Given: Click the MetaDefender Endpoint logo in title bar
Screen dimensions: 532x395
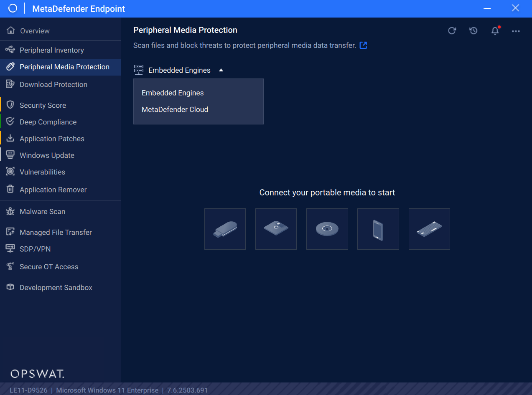Looking at the screenshot, I should (13, 8).
